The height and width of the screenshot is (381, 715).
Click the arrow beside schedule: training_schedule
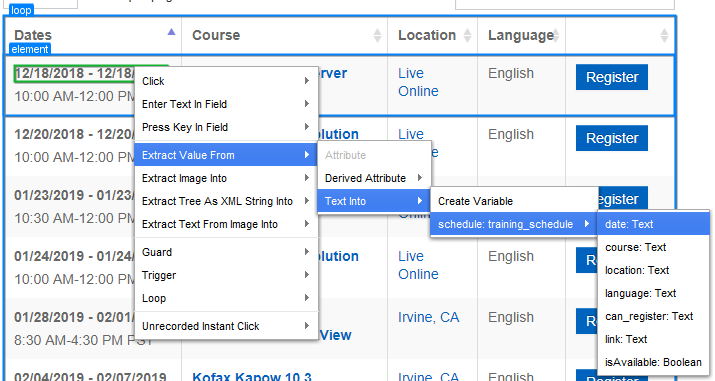pyautogui.click(x=587, y=224)
